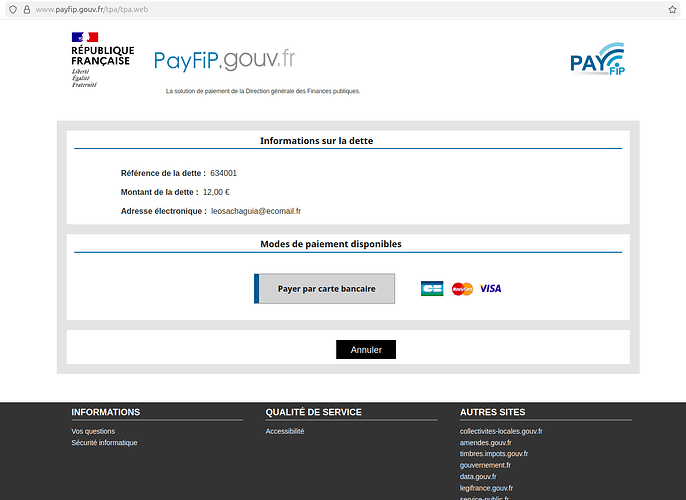
Task: Click the CB card logo
Action: tap(432, 288)
